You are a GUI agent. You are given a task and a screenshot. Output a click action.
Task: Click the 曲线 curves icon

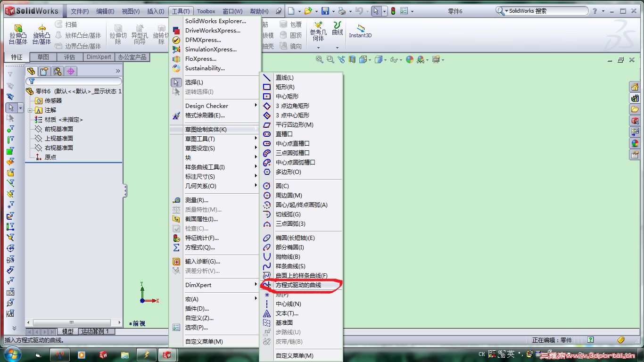338,25
